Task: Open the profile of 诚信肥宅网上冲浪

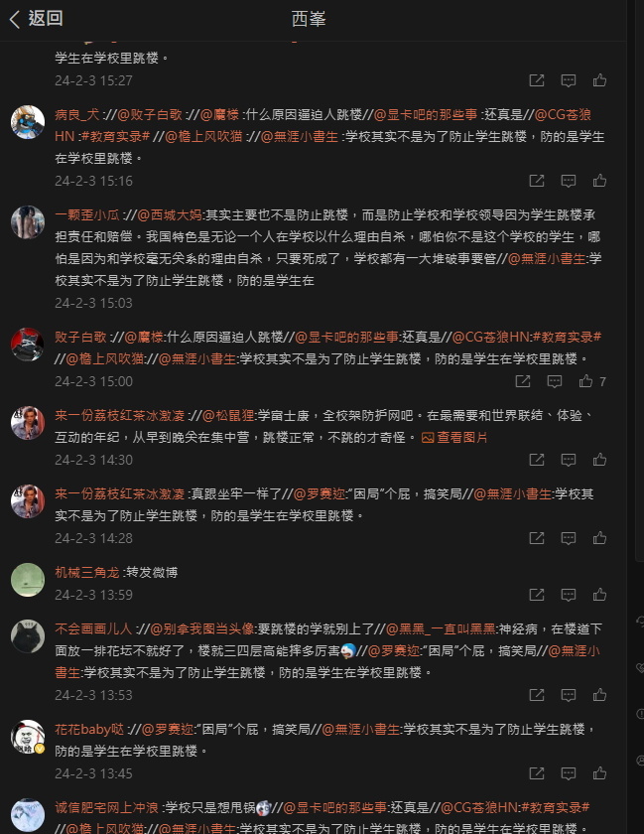Action: click(x=107, y=808)
